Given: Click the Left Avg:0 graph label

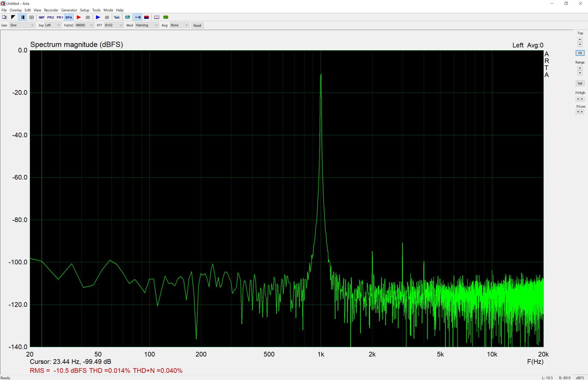Looking at the screenshot, I should [528, 45].
